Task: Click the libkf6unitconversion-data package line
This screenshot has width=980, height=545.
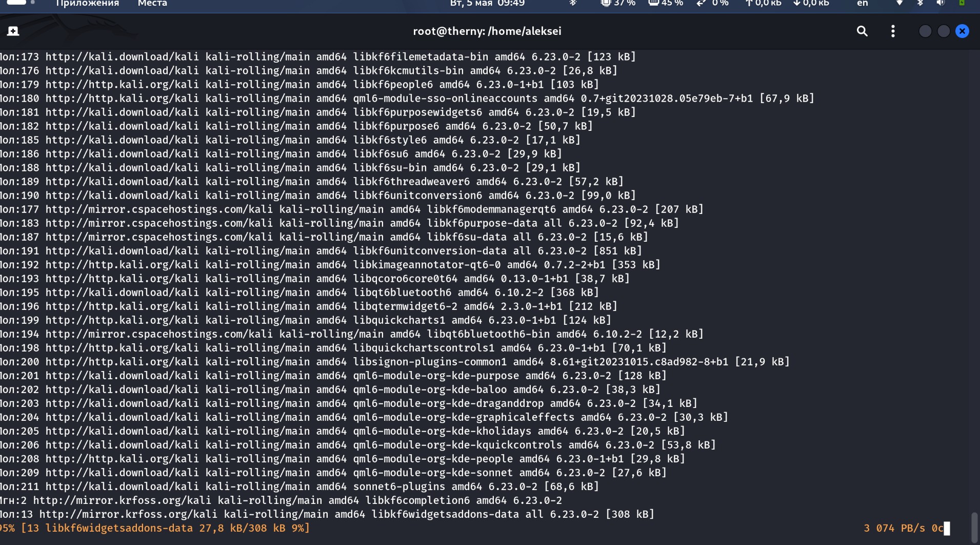Action: [x=321, y=251]
